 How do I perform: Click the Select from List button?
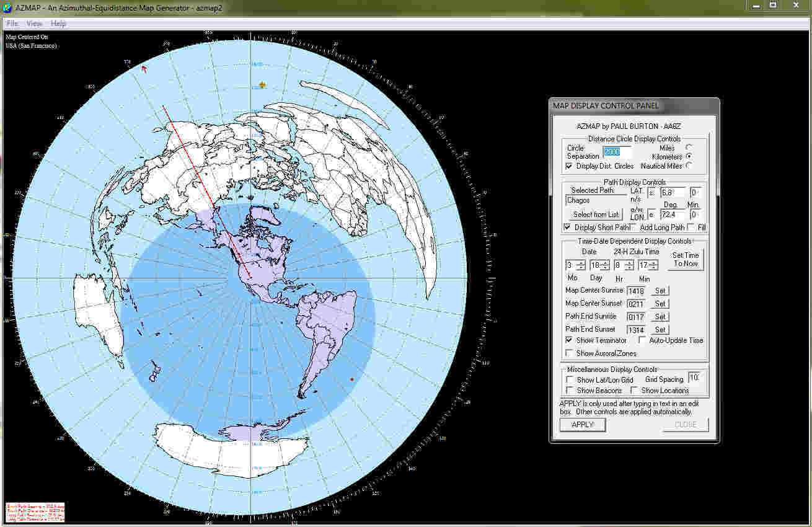[x=596, y=215]
